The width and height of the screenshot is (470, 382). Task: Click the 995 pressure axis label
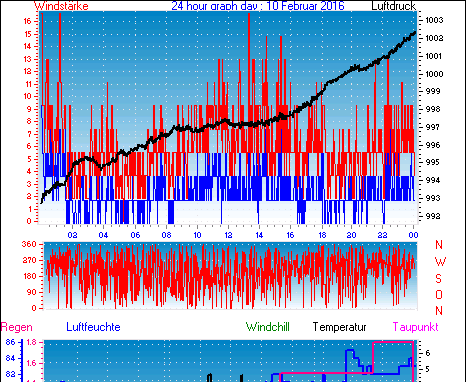coord(433,162)
